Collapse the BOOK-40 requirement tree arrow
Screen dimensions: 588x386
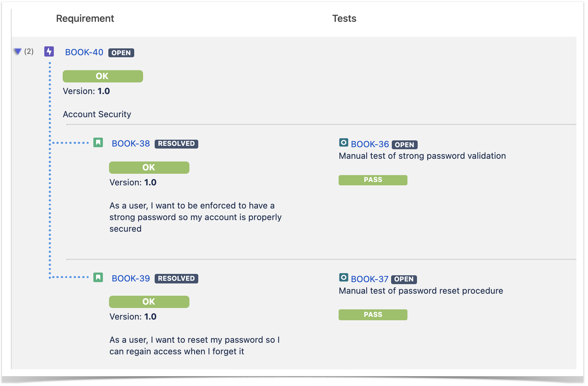pyautogui.click(x=18, y=51)
